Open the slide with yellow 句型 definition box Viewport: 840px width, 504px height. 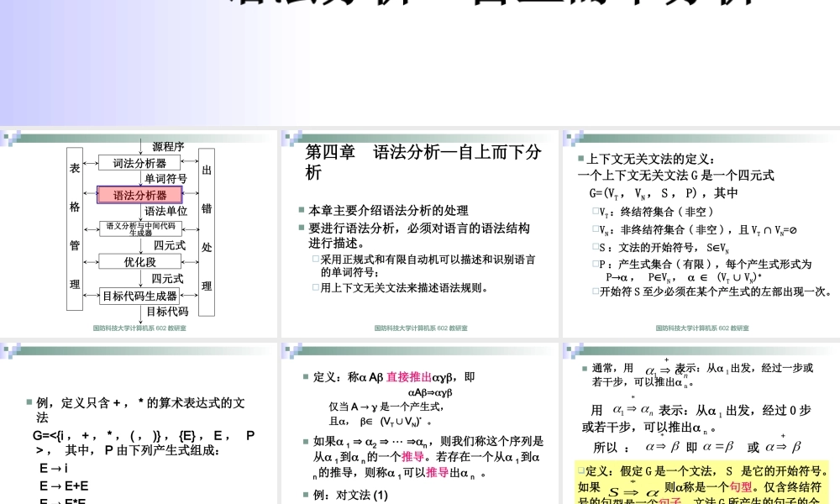701,423
